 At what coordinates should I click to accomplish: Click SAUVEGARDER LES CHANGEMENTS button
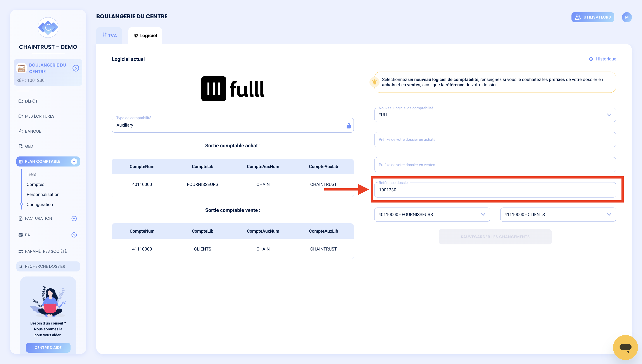point(495,237)
